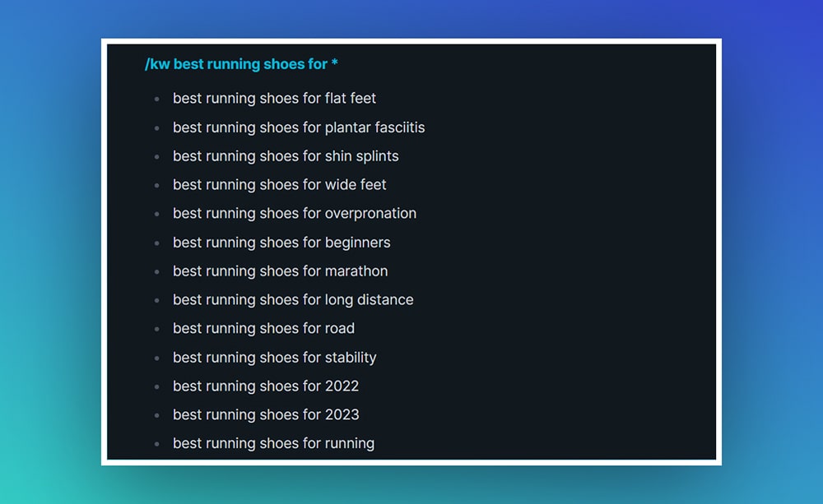Viewport: 823px width, 504px height.
Task: Select "best running shoes for road"
Action: (264, 328)
